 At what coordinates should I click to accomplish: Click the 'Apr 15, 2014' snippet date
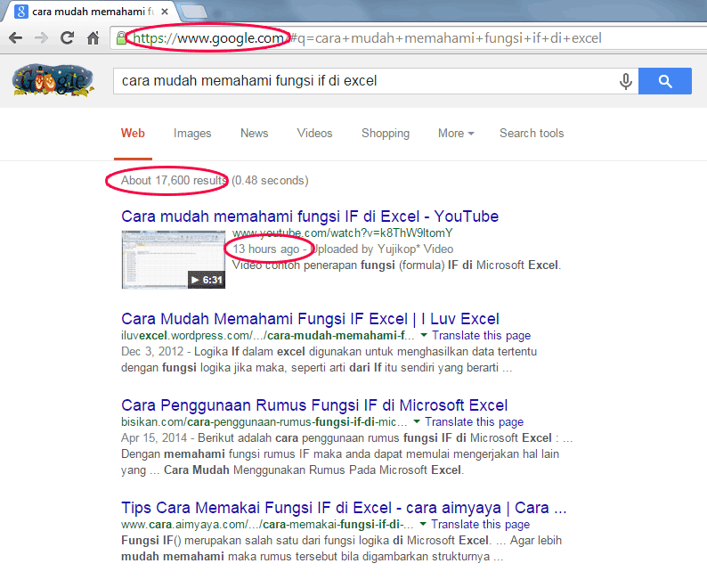(154, 437)
